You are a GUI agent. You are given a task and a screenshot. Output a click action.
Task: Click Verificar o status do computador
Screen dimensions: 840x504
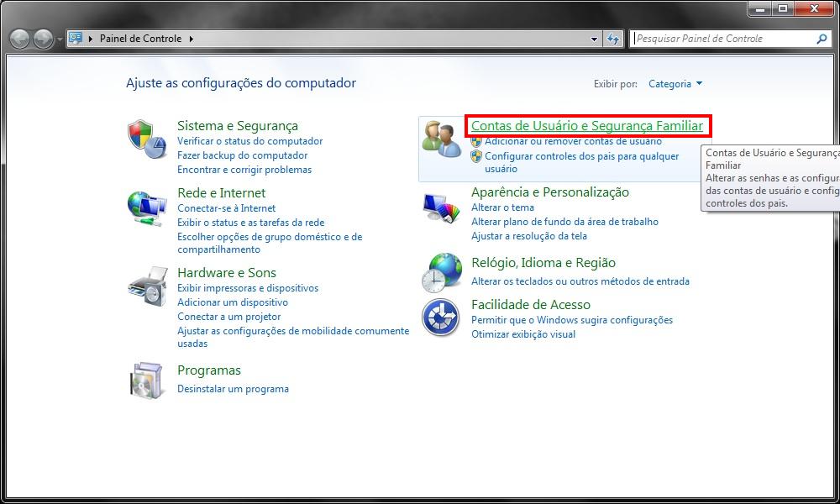point(249,141)
